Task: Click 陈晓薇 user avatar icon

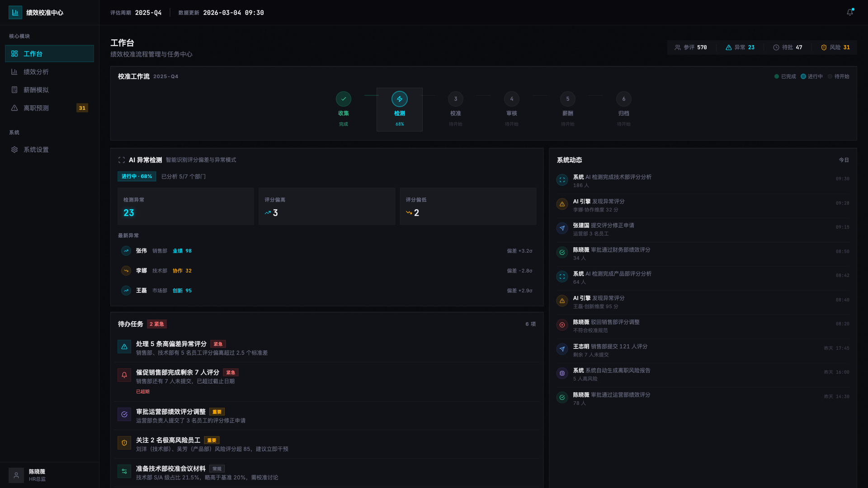Action: point(16,475)
